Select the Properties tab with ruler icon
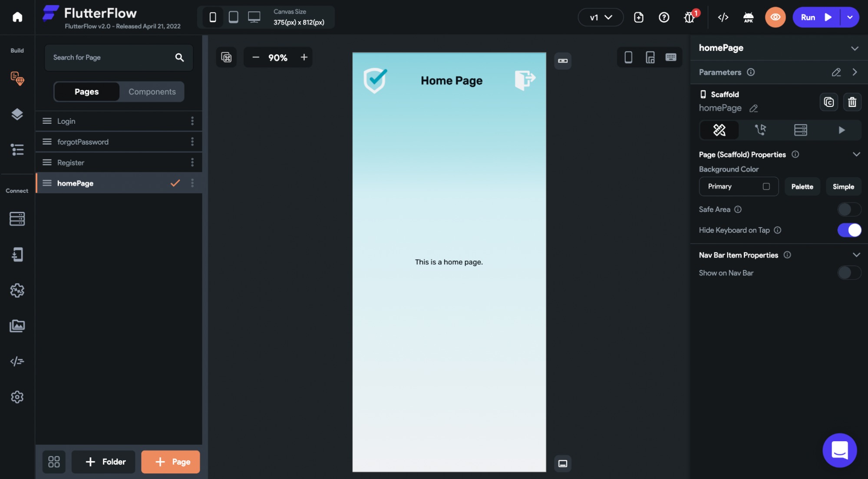The width and height of the screenshot is (868, 479). (x=719, y=130)
